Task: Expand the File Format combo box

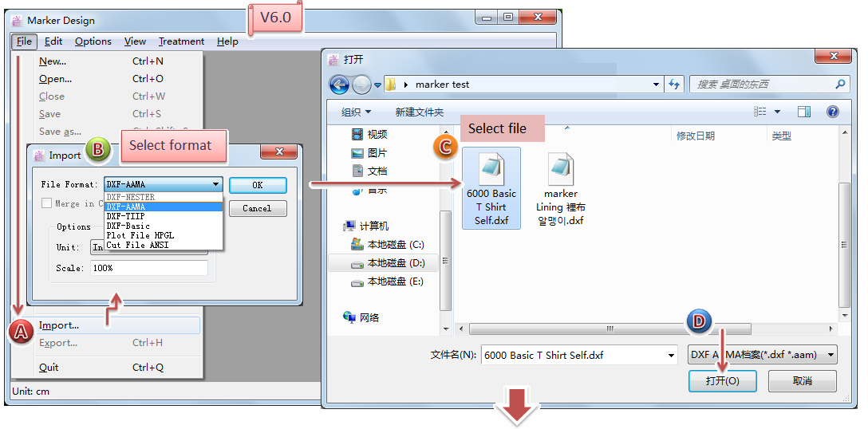Action: coord(215,184)
